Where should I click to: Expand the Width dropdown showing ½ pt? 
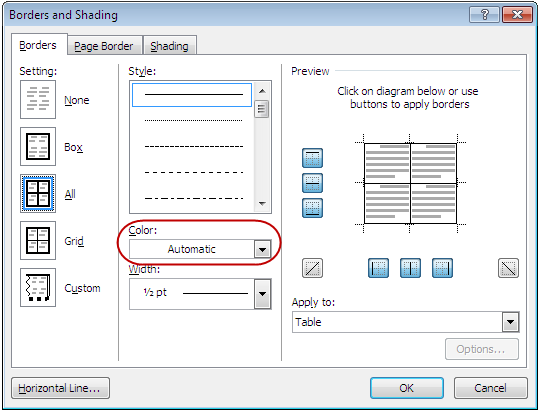coord(200,294)
